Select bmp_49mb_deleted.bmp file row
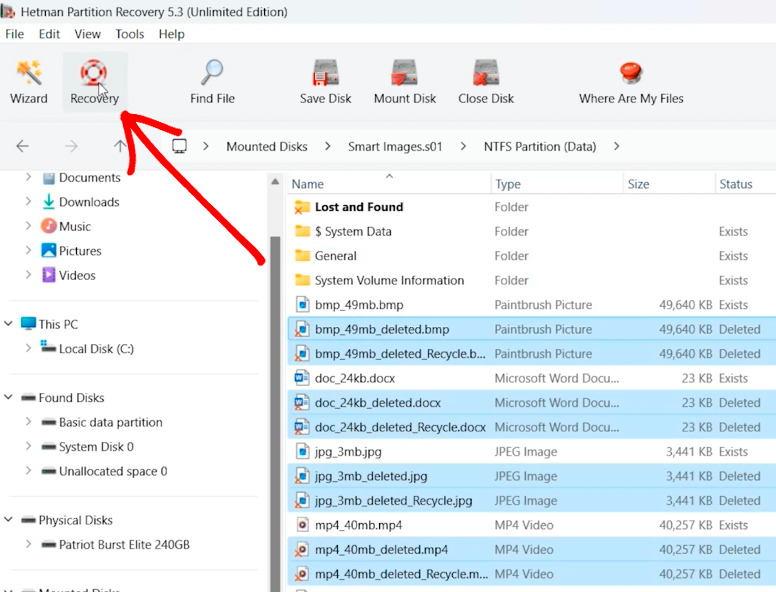 pos(532,329)
